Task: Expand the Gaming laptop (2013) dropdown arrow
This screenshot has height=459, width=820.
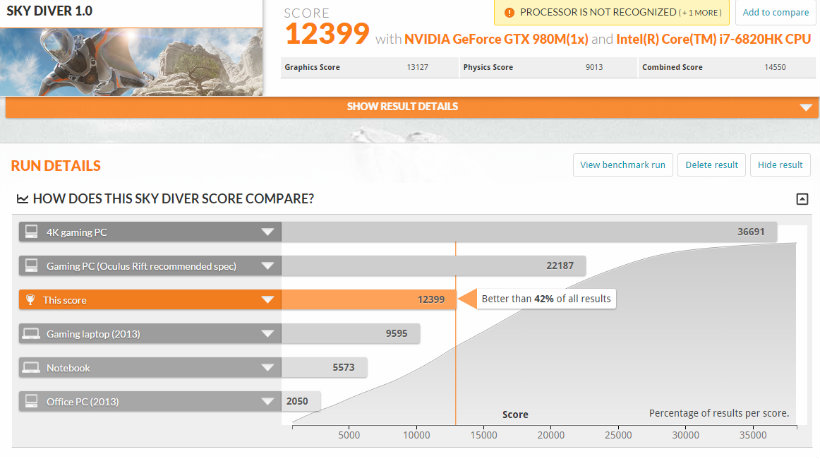Action: click(x=268, y=334)
